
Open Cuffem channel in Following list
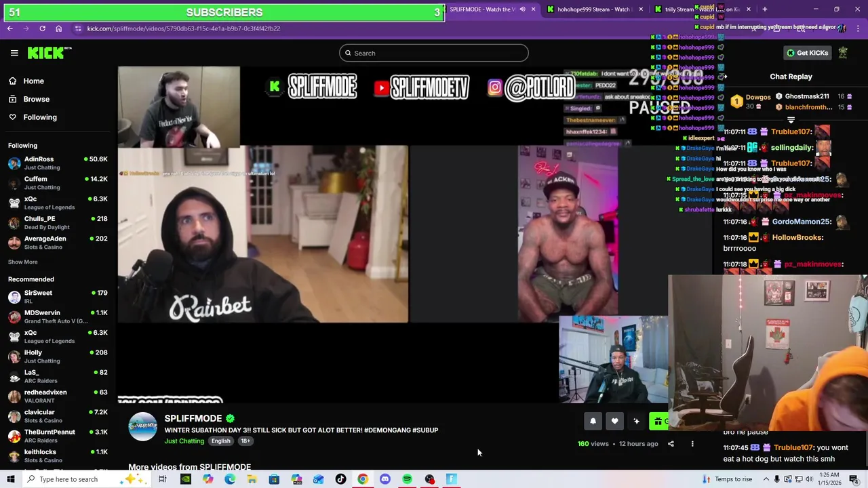pyautogui.click(x=58, y=183)
